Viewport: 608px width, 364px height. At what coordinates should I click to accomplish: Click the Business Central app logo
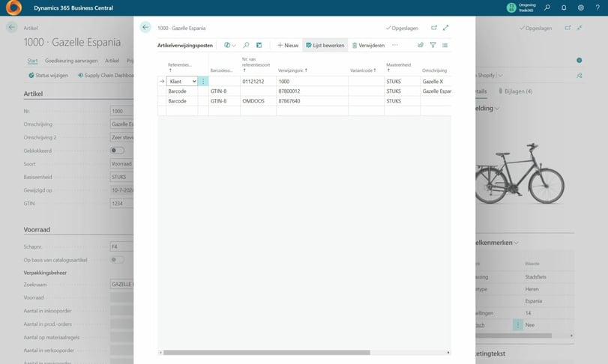click(x=14, y=7)
